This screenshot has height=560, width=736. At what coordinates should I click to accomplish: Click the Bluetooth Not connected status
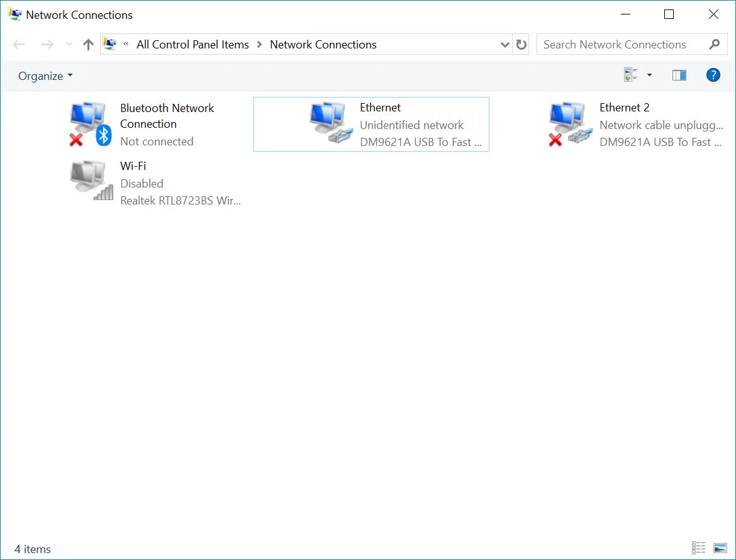pos(157,142)
